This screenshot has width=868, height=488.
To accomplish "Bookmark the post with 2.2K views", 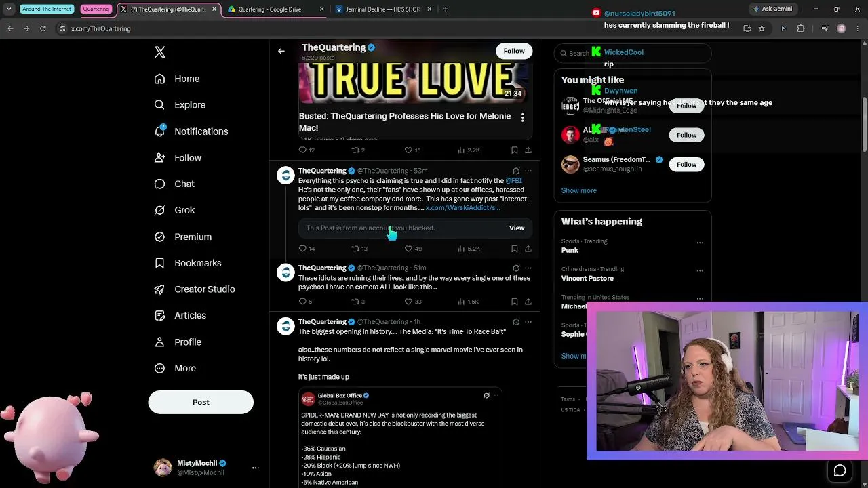I will pyautogui.click(x=515, y=150).
